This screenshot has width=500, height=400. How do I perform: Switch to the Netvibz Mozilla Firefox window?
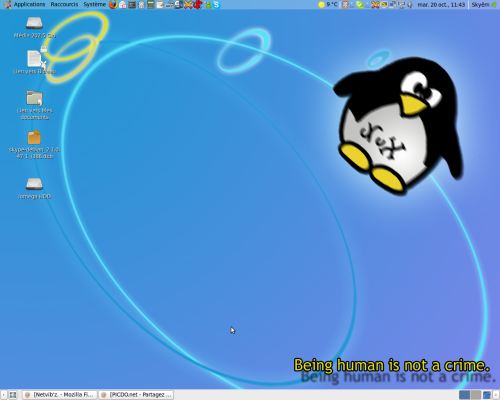(x=60, y=395)
